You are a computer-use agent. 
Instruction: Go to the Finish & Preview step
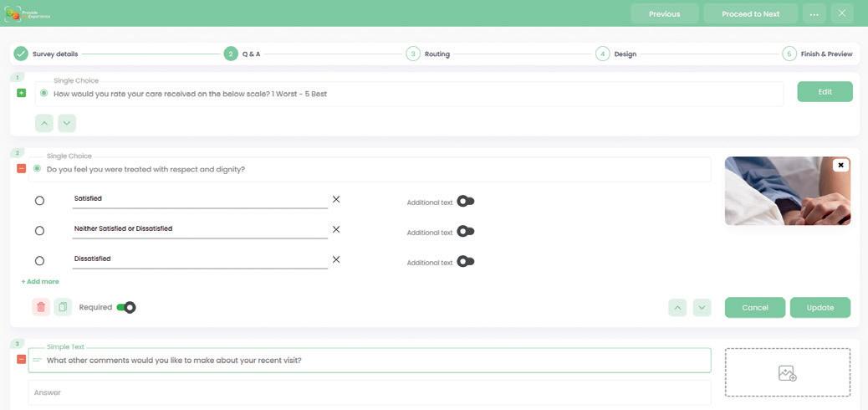pos(817,54)
